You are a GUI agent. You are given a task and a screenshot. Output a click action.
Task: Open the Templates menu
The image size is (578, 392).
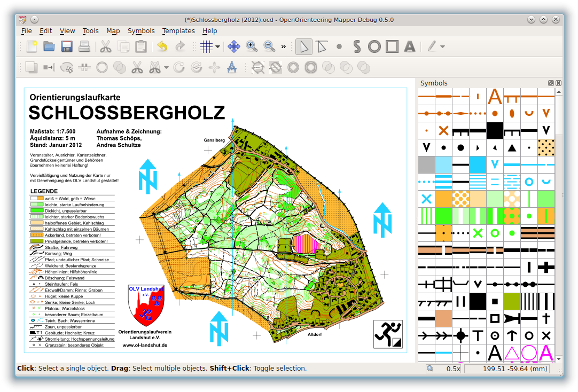coord(178,30)
